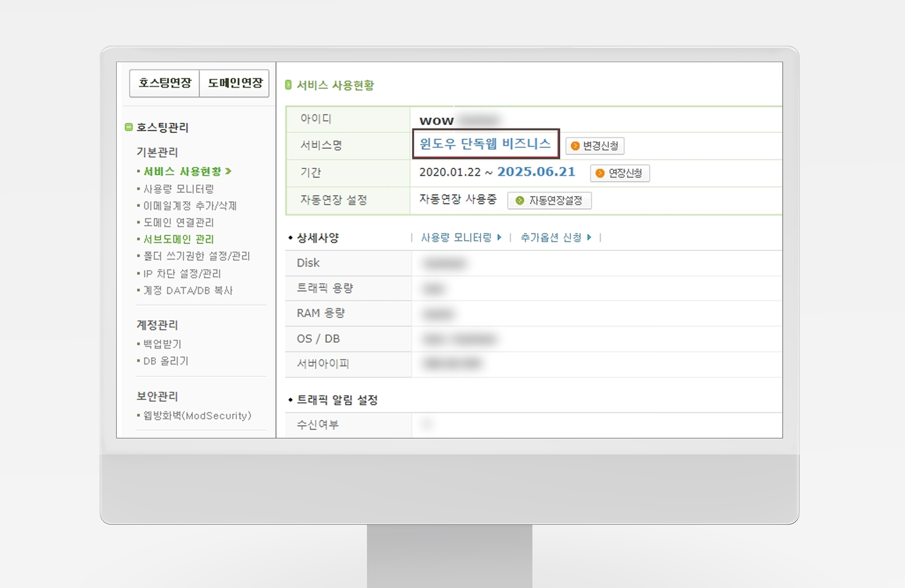The image size is (905, 588).
Task: Open DB 올리기 menu item
Action: coord(166,361)
